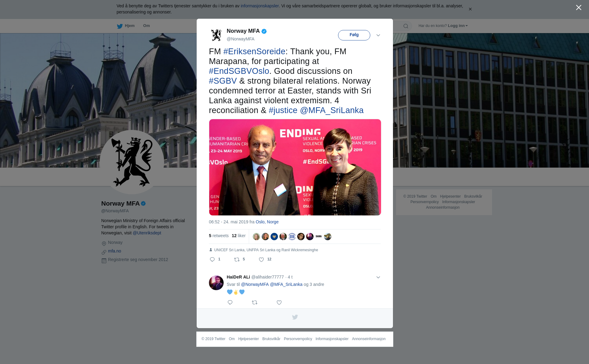Open the Logg inn dropdown

point(458,26)
